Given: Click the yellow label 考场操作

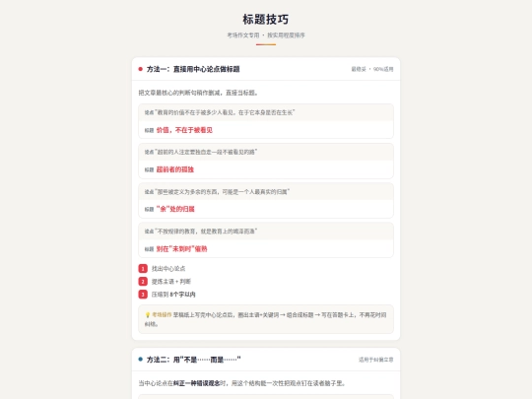Looking at the screenshot, I should pos(162,315).
